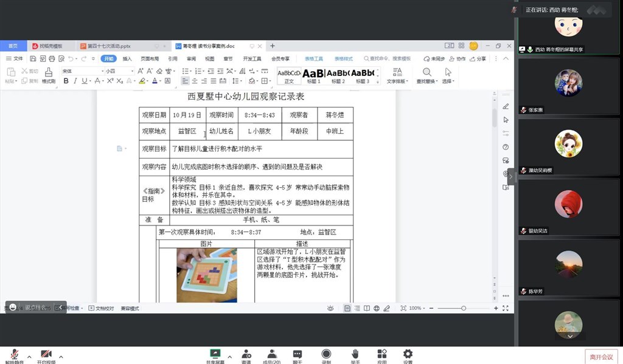Expand the styles gallery

coord(377,82)
